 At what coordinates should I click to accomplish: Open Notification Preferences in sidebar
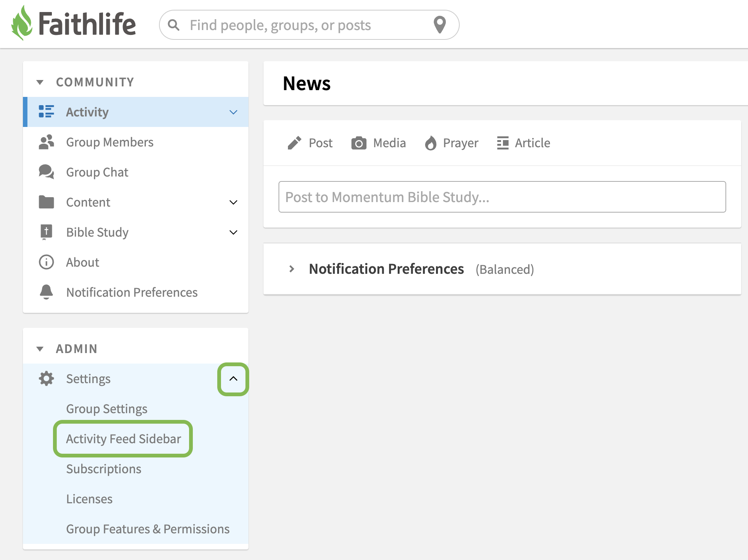click(x=136, y=292)
